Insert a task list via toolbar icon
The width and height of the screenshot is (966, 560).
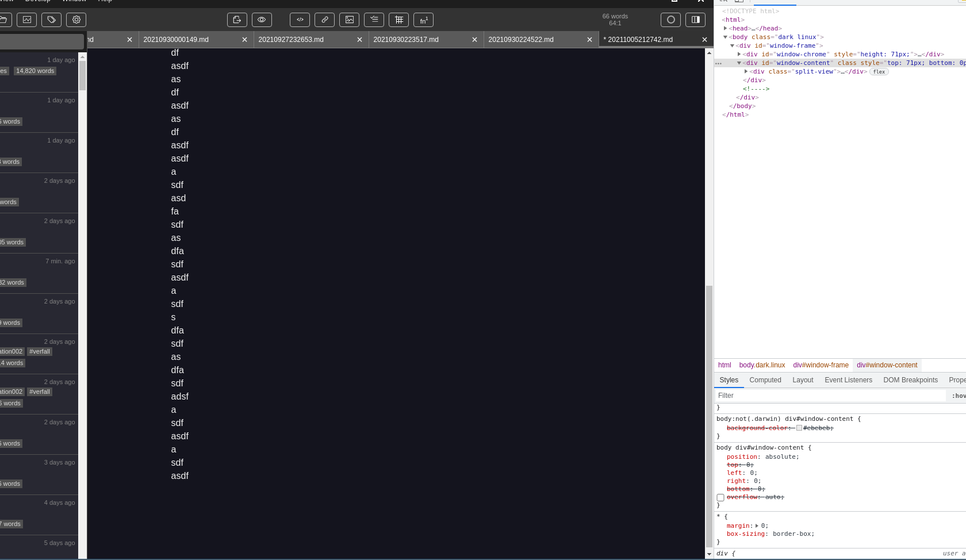374,20
